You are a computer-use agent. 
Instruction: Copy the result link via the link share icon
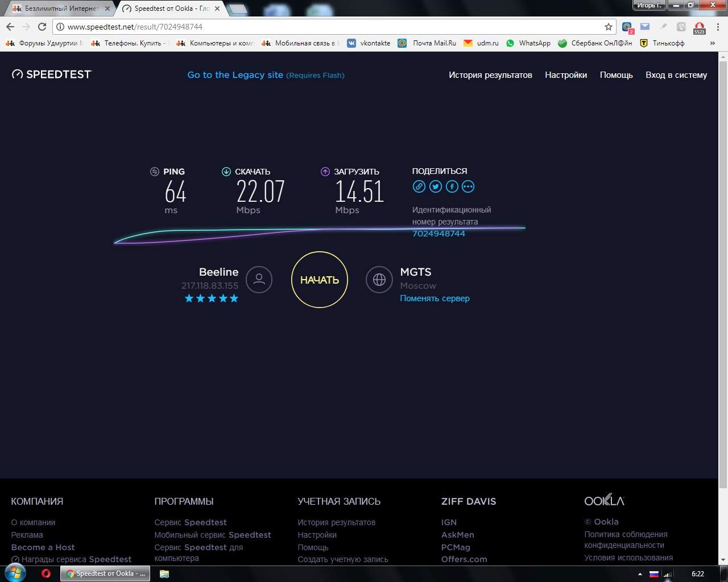[419, 186]
